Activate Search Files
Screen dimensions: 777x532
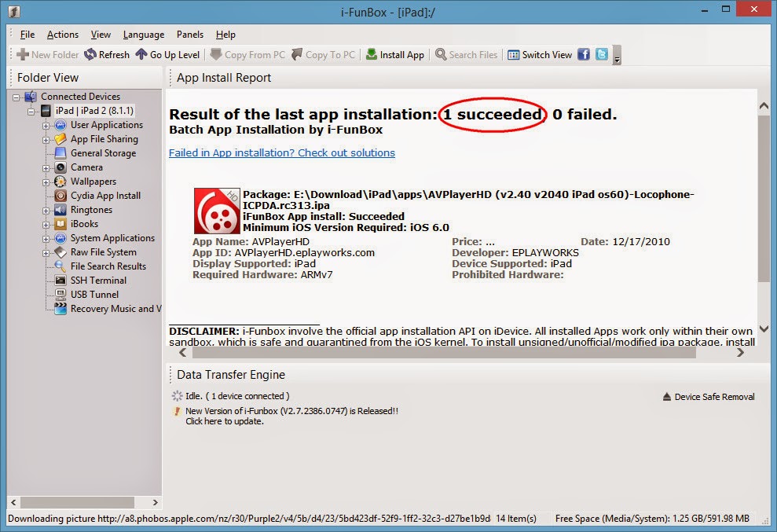(x=466, y=54)
